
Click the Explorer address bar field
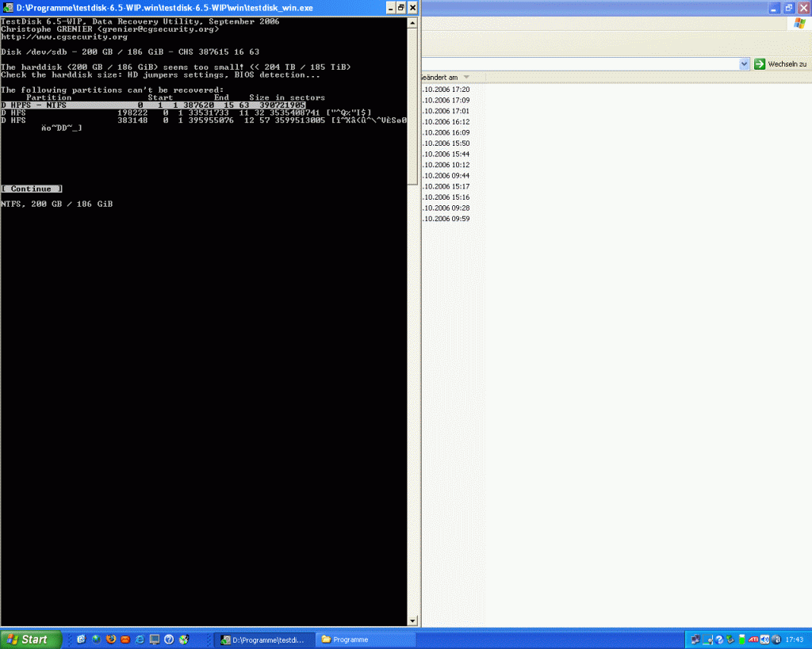click(580, 64)
